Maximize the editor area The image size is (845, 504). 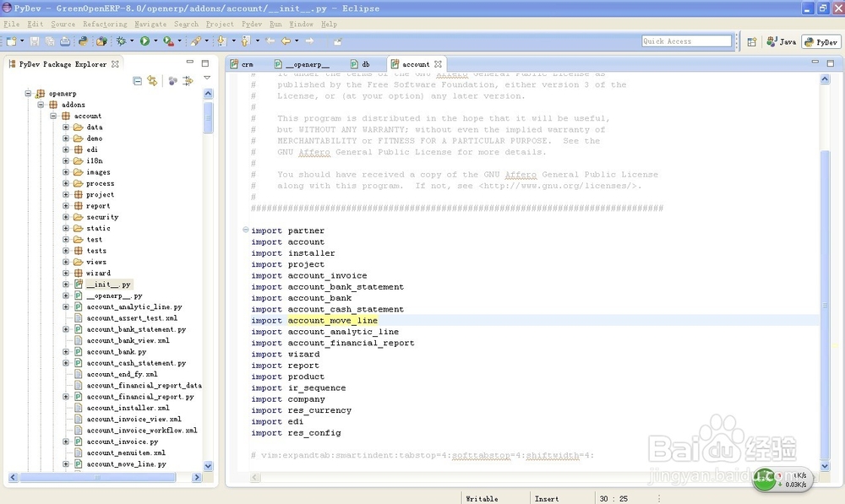[x=831, y=63]
